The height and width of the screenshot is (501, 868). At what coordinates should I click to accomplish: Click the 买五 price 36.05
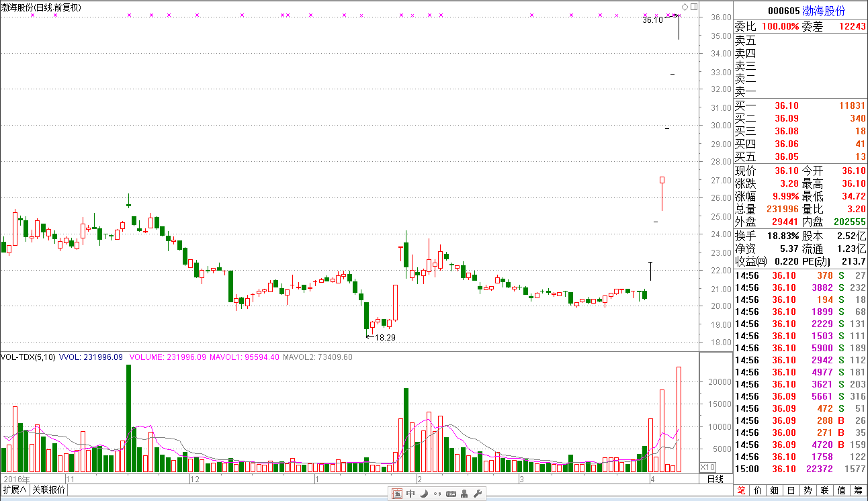(786, 156)
